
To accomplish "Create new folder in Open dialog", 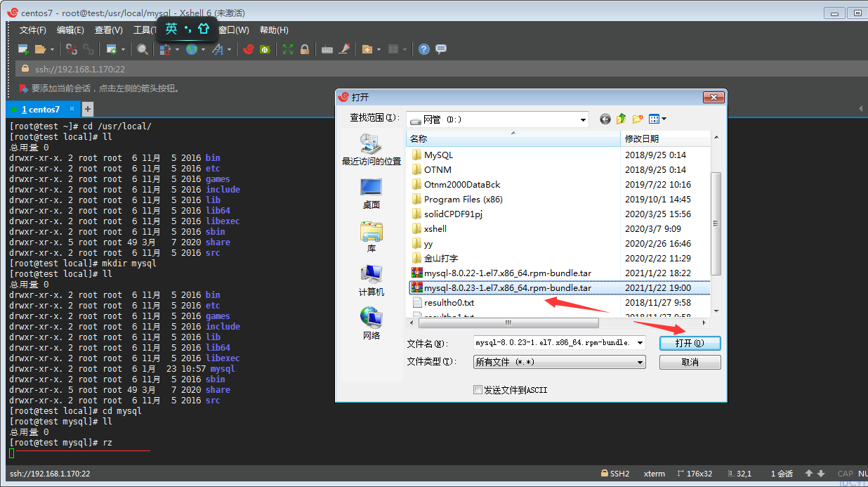I will [638, 119].
